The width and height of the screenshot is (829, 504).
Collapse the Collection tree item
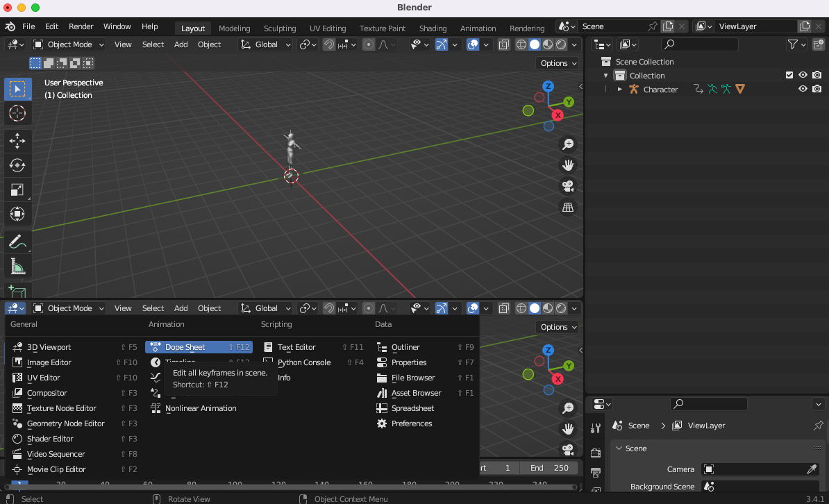pos(606,76)
